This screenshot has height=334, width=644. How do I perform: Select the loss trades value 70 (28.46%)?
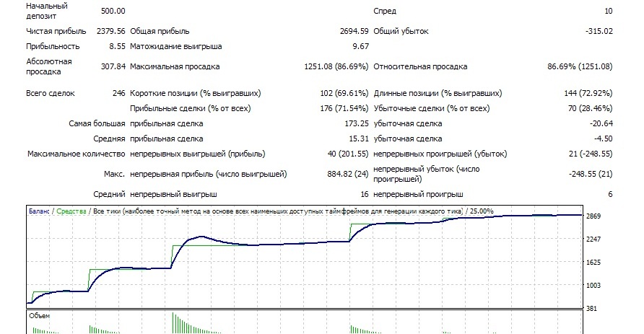pos(590,108)
